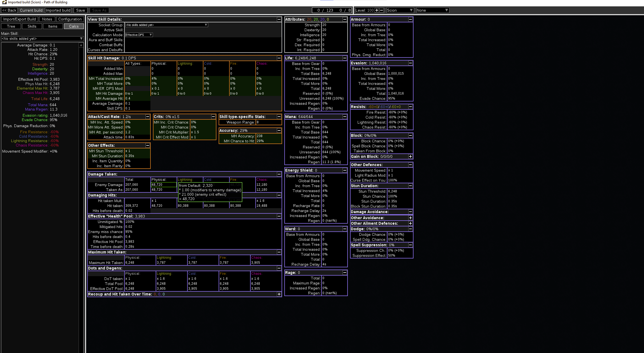The width and height of the screenshot is (644, 353).
Task: Open the Configuration section
Action: coord(70,19)
